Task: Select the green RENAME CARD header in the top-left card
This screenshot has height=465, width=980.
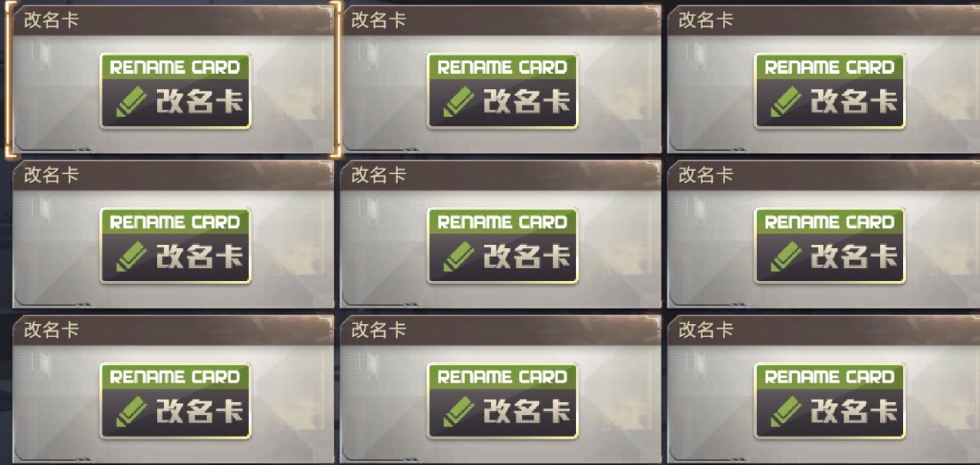Action: pos(176,67)
